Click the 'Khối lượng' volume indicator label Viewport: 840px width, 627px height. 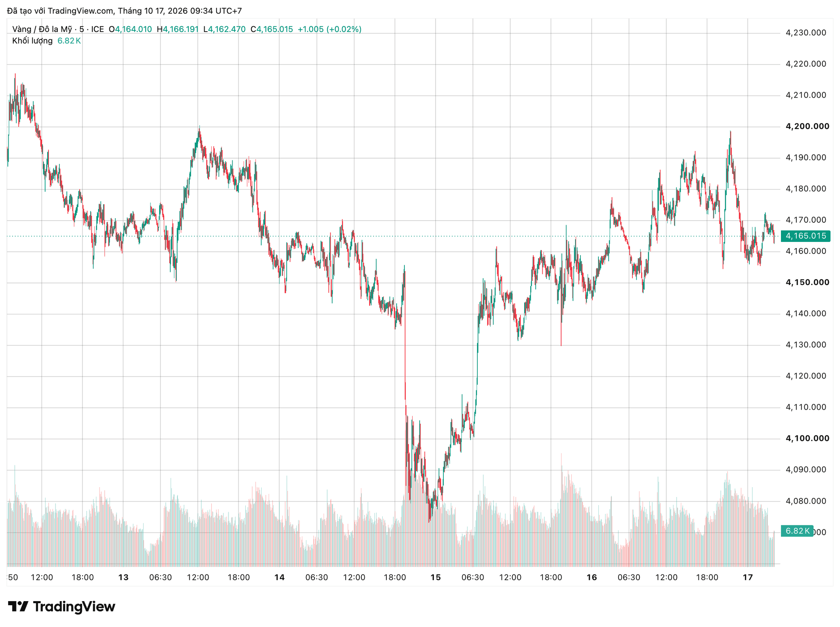(32, 41)
